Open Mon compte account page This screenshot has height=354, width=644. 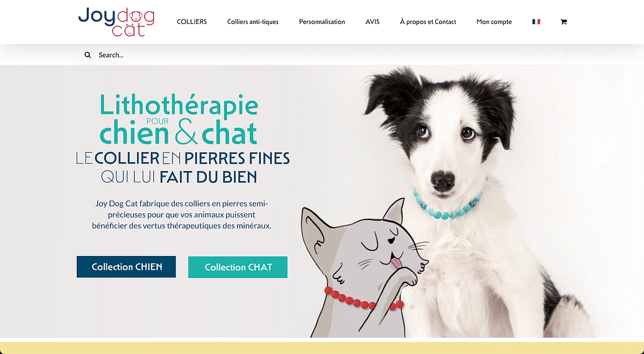[x=494, y=22]
